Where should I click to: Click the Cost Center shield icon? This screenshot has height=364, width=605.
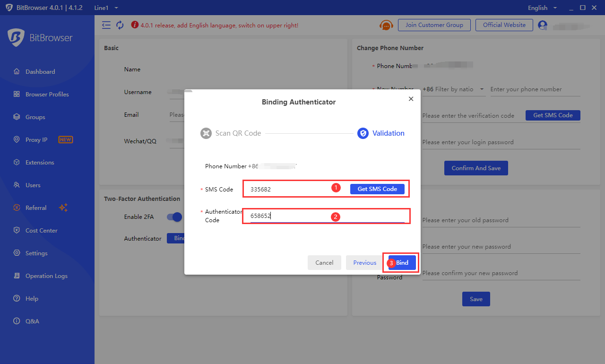17,231
